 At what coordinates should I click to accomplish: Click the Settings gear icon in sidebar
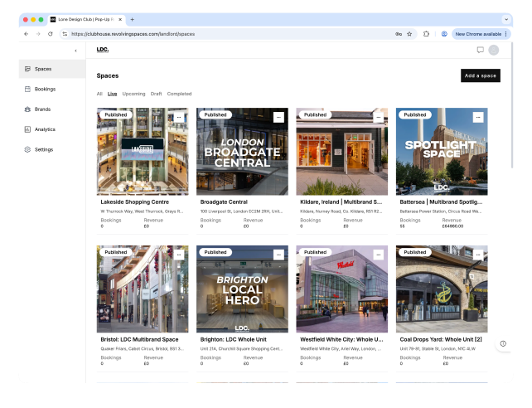pyautogui.click(x=27, y=150)
